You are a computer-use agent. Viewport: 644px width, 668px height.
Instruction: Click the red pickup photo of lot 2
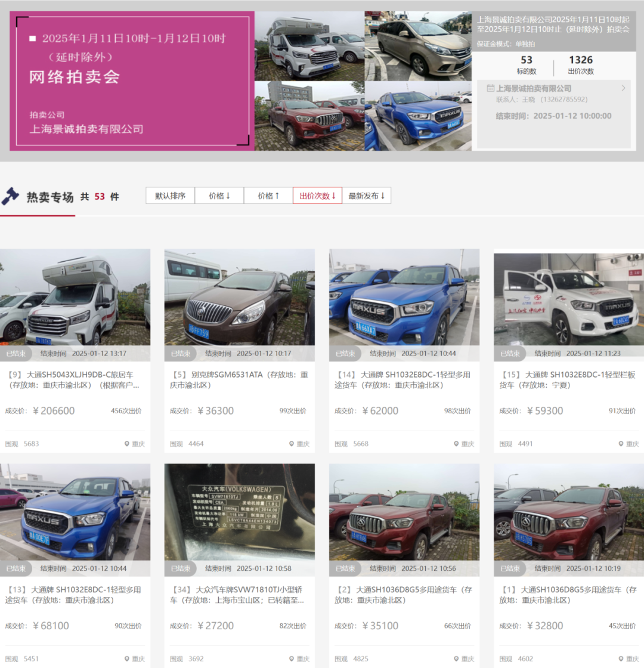coord(404,512)
